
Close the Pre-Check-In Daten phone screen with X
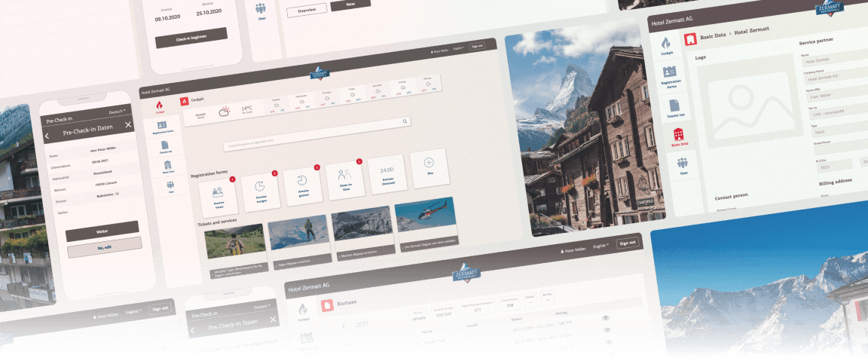128,125
